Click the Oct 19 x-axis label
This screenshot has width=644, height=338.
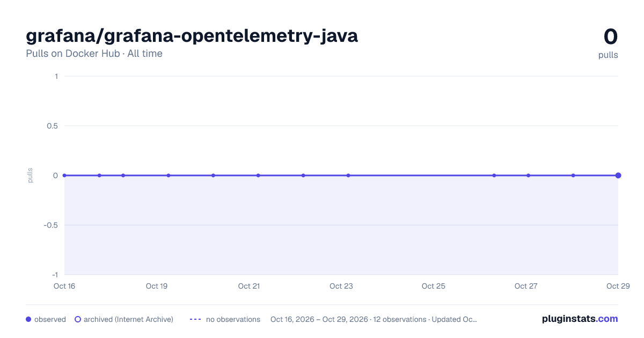pos(157,286)
